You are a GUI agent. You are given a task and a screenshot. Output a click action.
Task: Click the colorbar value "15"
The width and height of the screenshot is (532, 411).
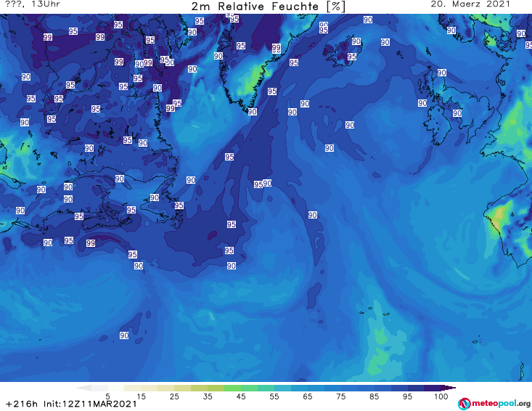tap(141, 396)
